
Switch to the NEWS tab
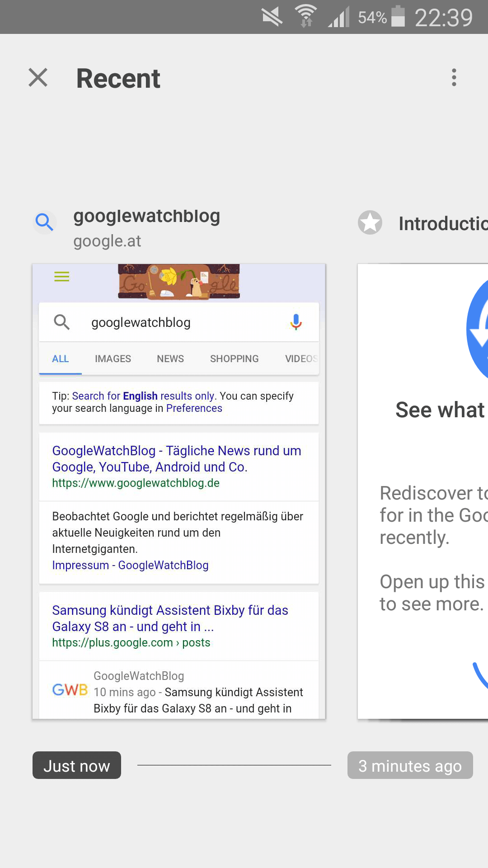tap(170, 359)
